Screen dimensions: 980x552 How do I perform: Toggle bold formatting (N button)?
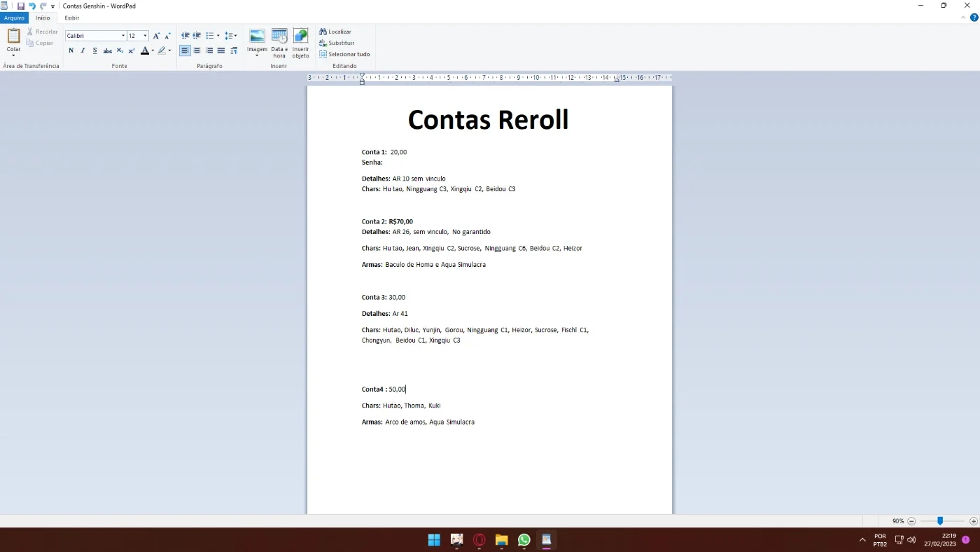71,50
